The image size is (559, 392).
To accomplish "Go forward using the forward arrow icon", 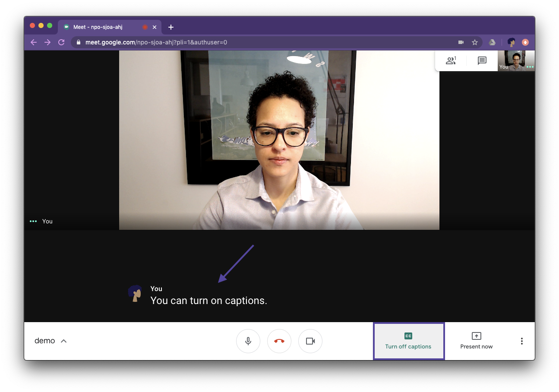I will (x=47, y=42).
